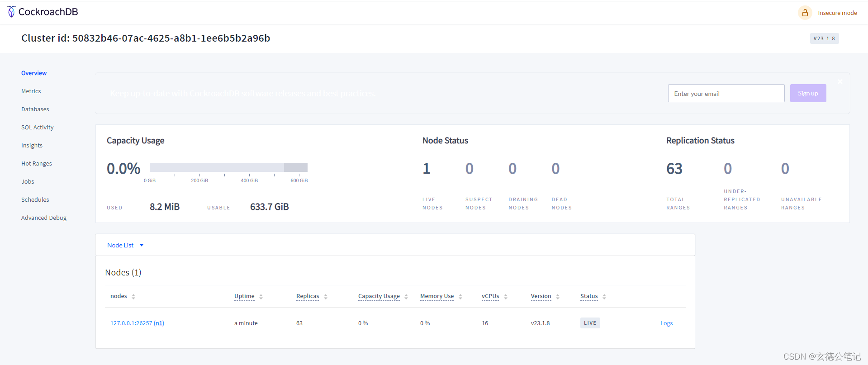Focus the Enter your email field

coord(726,93)
